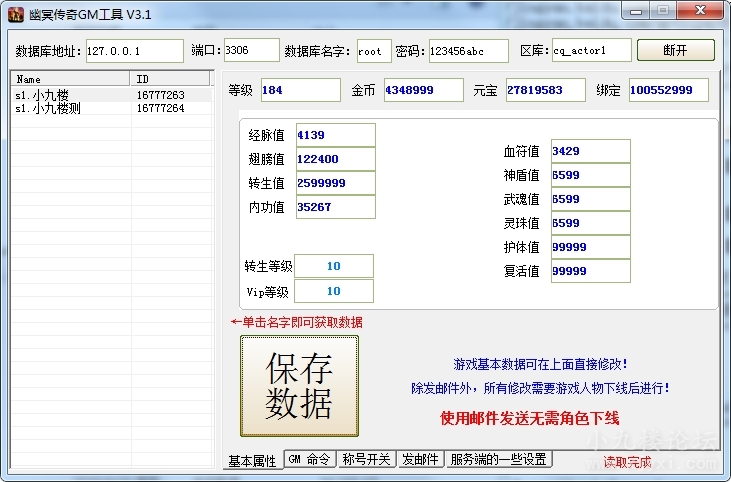Switch to the GM 命令 tab
Screen dimensions: 731x482
click(x=309, y=459)
